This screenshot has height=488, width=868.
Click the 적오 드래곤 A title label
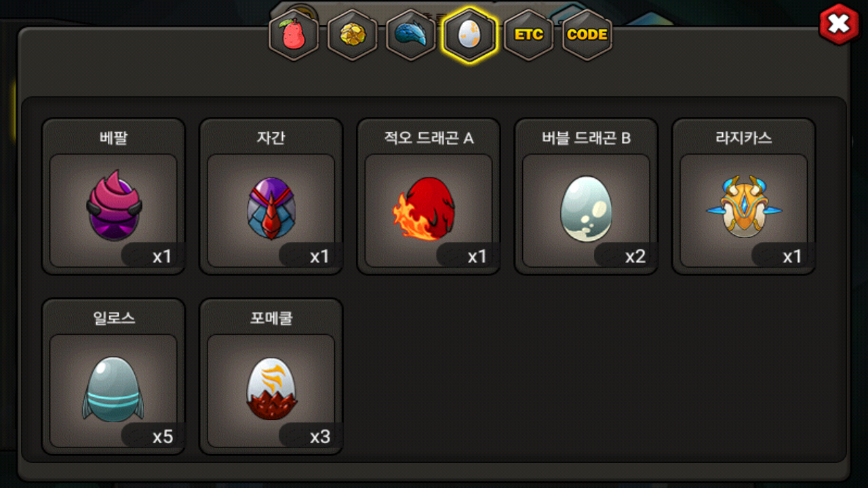pyautogui.click(x=429, y=138)
